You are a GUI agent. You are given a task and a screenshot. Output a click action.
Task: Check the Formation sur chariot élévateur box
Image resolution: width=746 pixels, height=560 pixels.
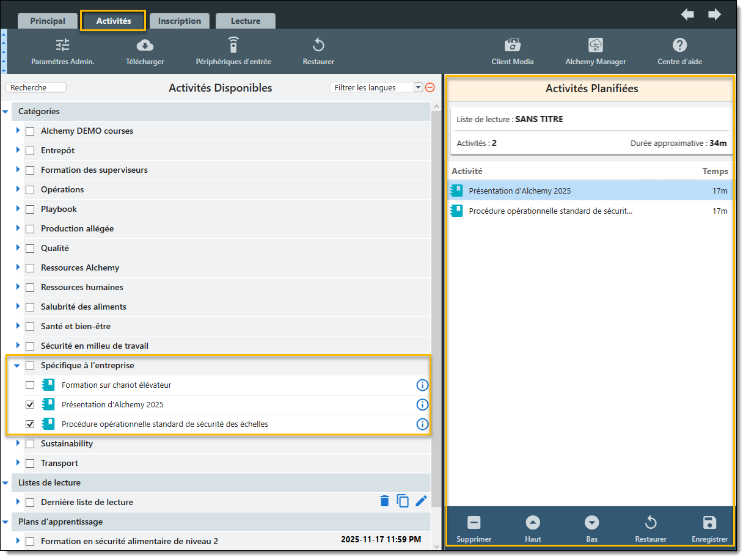30,385
